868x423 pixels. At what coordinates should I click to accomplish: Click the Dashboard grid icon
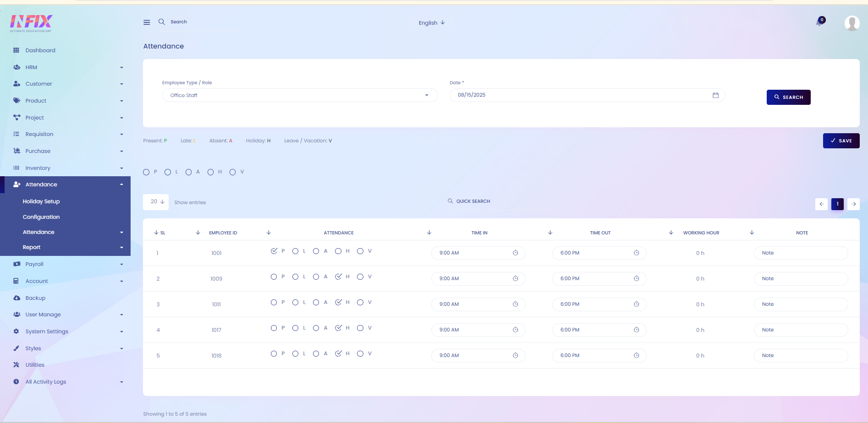pyautogui.click(x=16, y=50)
